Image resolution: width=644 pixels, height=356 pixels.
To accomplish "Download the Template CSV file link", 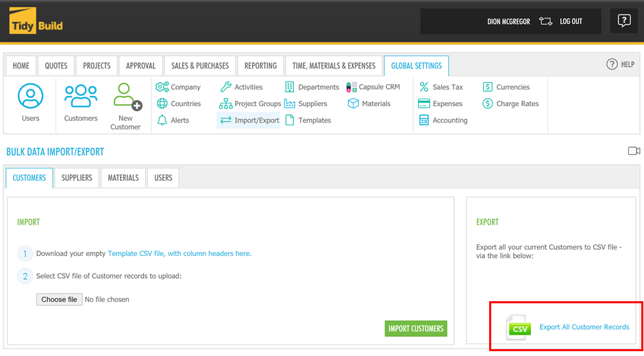I will pyautogui.click(x=179, y=253).
